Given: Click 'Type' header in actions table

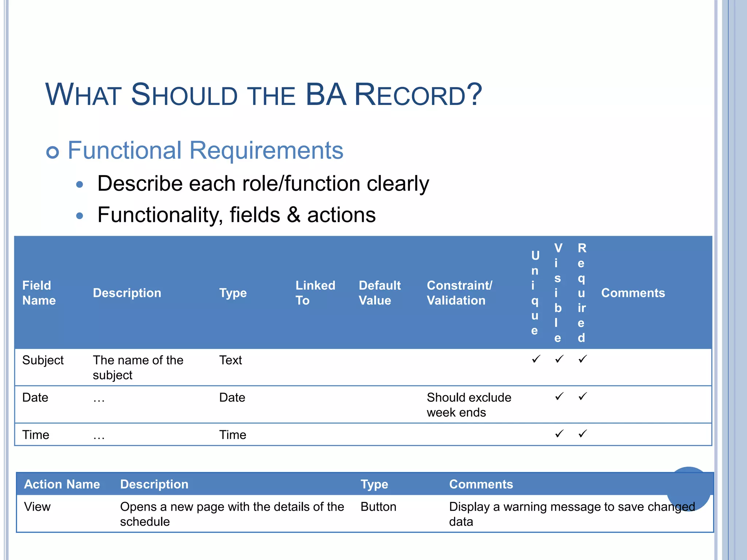Looking at the screenshot, I should 374,484.
